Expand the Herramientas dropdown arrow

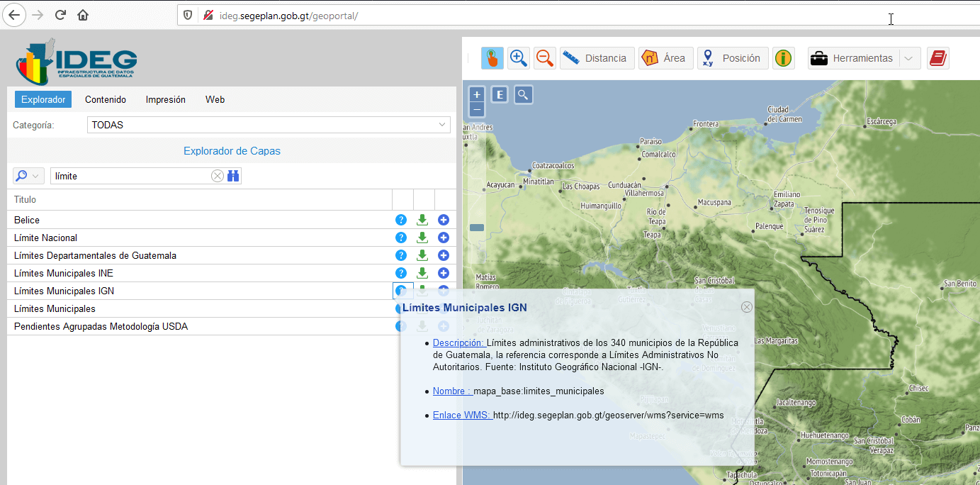tap(909, 58)
